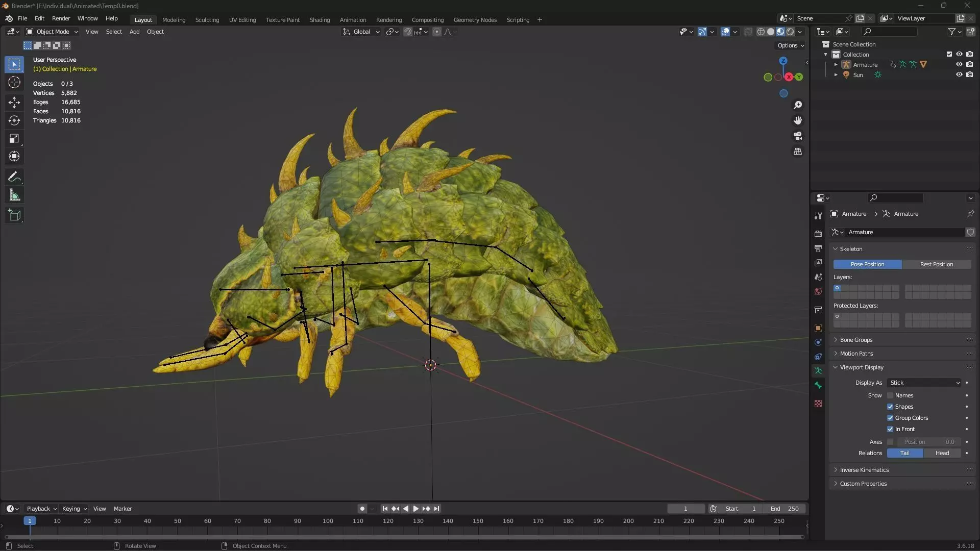Jump to the timeline end frame

[436, 509]
